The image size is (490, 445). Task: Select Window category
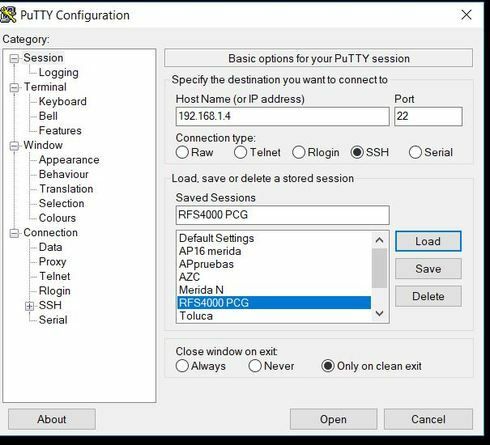click(x=43, y=145)
